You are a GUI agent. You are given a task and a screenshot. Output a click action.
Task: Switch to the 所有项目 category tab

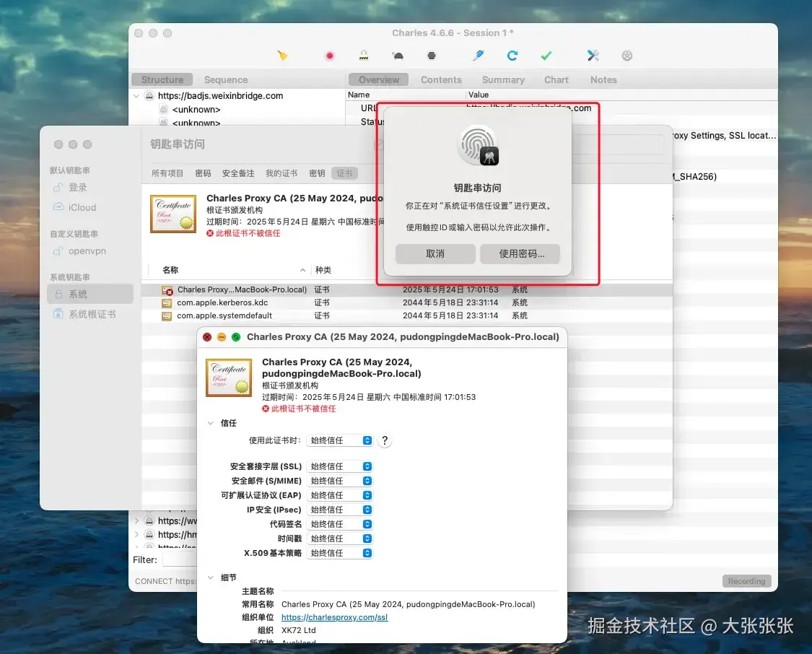tap(167, 173)
